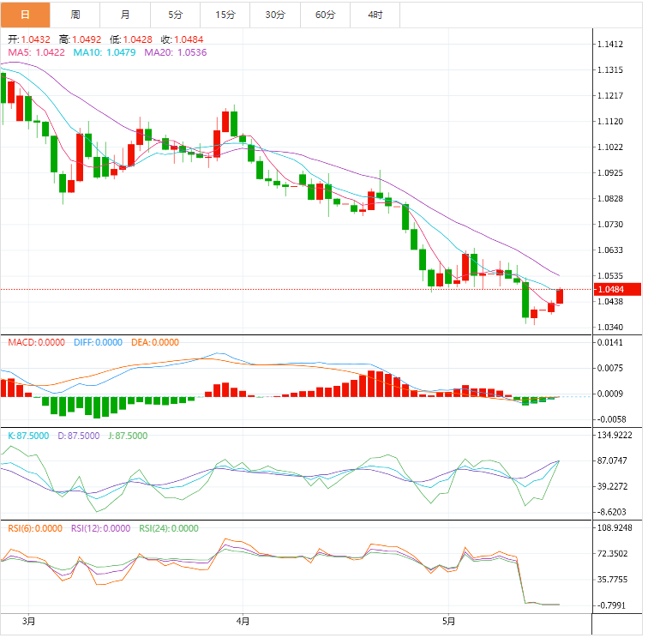Click the RSI(12):0.0000 label
The height and width of the screenshot is (644, 648).
pos(101,528)
